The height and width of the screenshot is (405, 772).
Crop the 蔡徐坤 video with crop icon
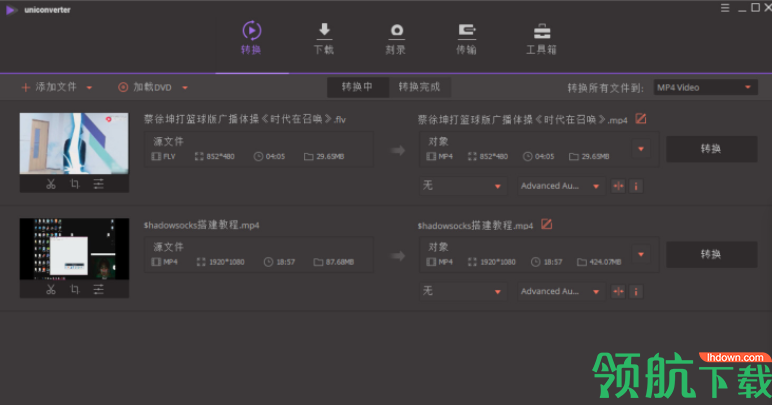click(75, 184)
